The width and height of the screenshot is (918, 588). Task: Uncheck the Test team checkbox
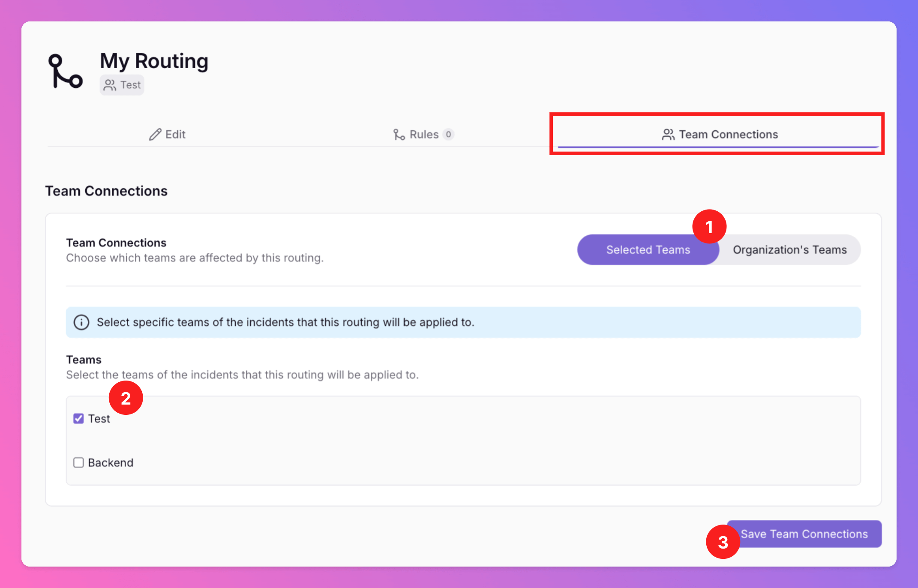(78, 419)
